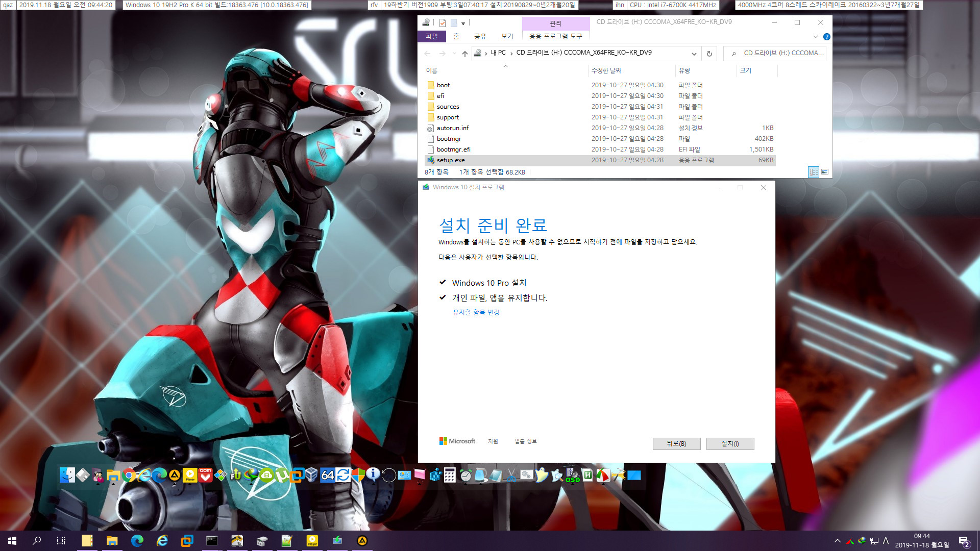
Task: Select the sources folder
Action: pos(448,107)
